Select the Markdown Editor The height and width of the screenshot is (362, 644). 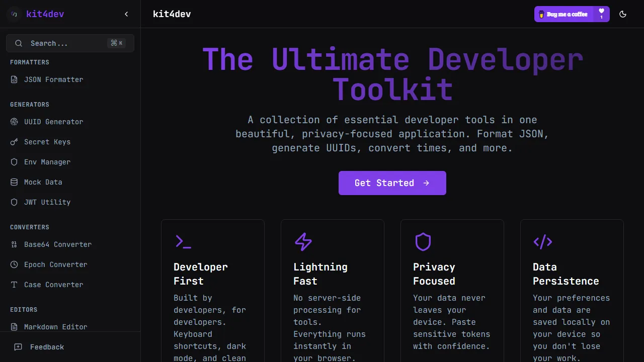coord(55,327)
